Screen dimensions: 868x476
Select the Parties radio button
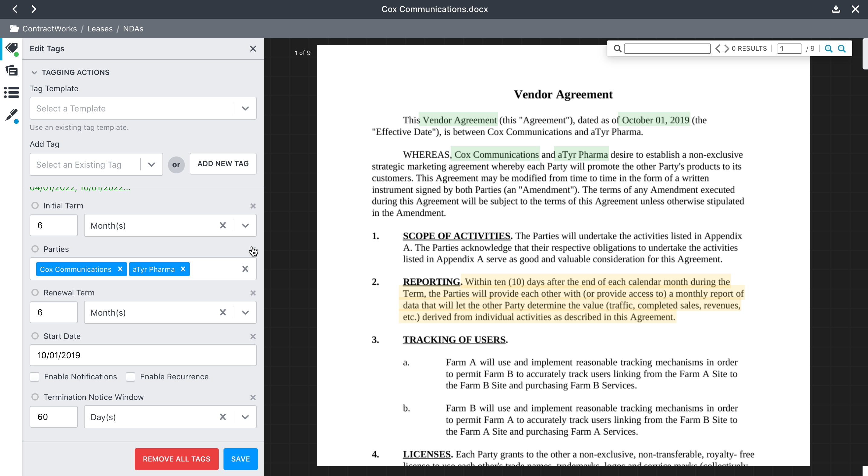[x=35, y=249]
